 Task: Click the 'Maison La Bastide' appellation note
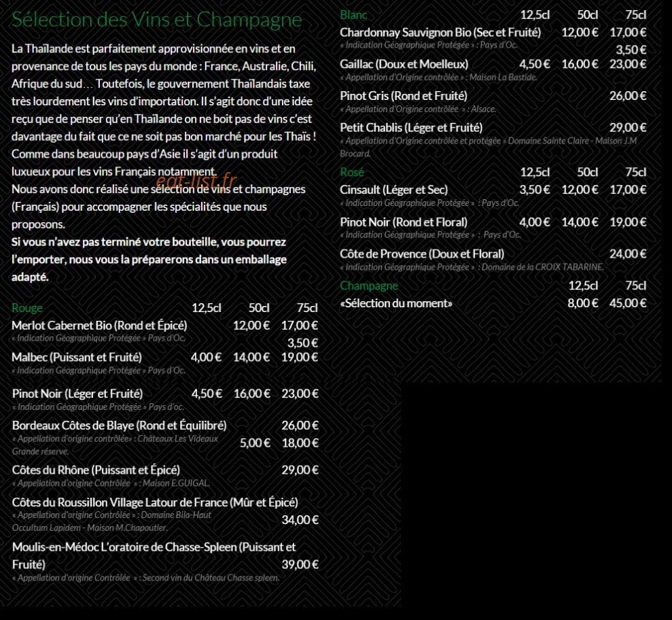click(503, 77)
